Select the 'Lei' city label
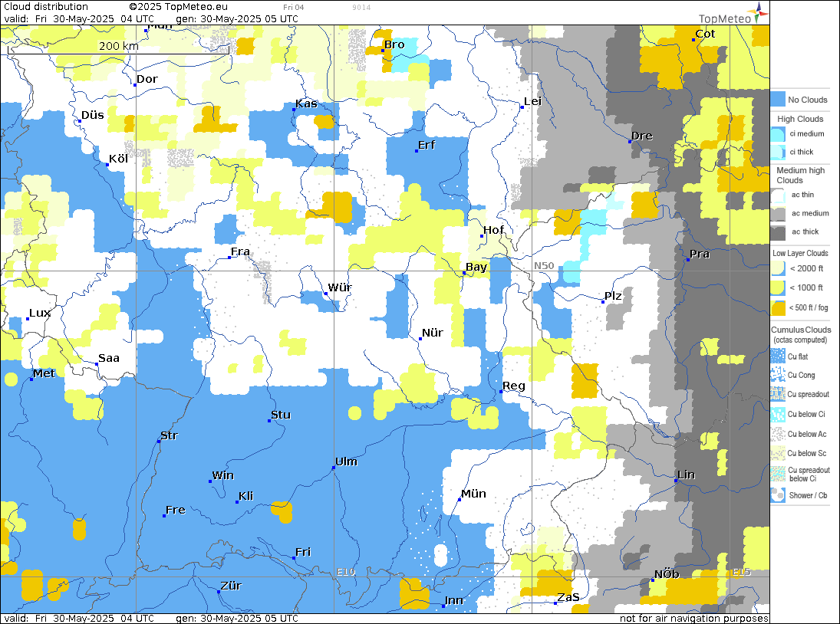This screenshot has height=624, width=840. pyautogui.click(x=532, y=102)
